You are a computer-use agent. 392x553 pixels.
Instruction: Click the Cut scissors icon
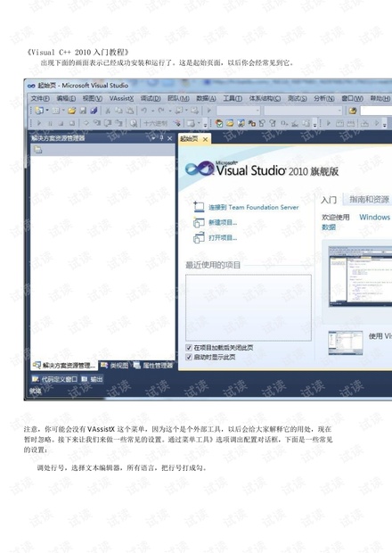(x=108, y=111)
